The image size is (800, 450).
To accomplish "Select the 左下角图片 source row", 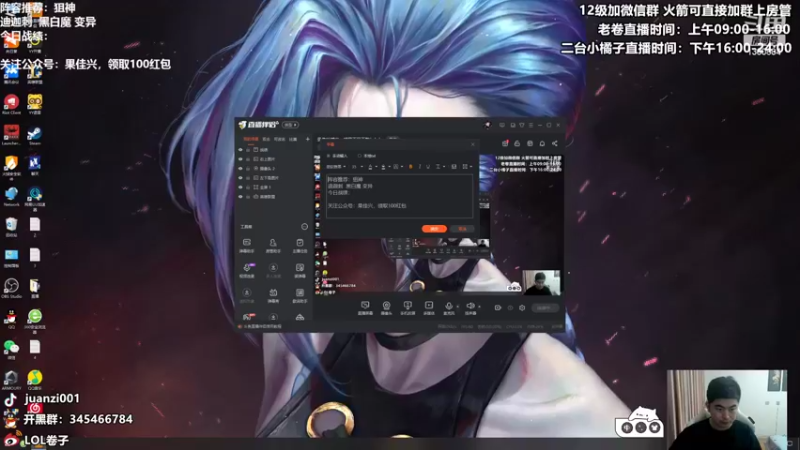I will 274,178.
